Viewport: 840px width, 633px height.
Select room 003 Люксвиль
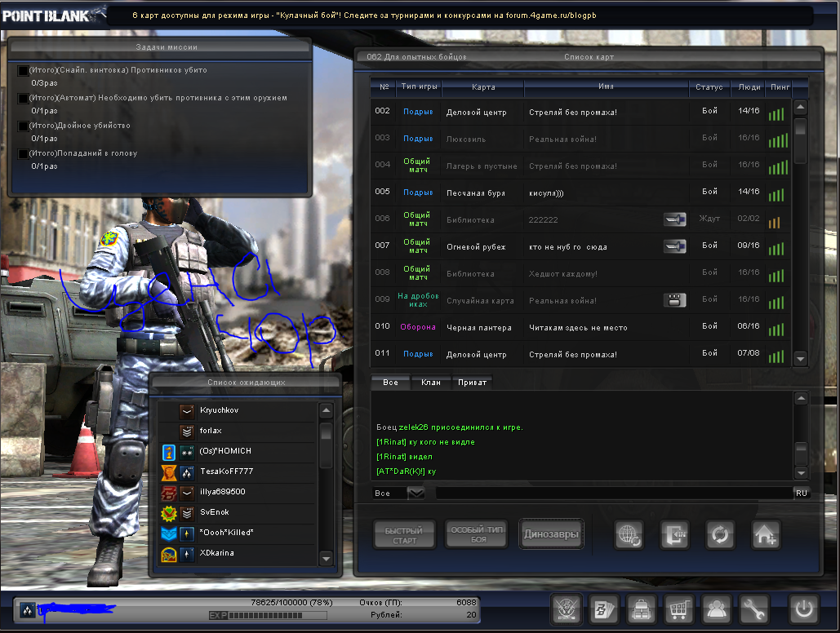[x=580, y=138]
